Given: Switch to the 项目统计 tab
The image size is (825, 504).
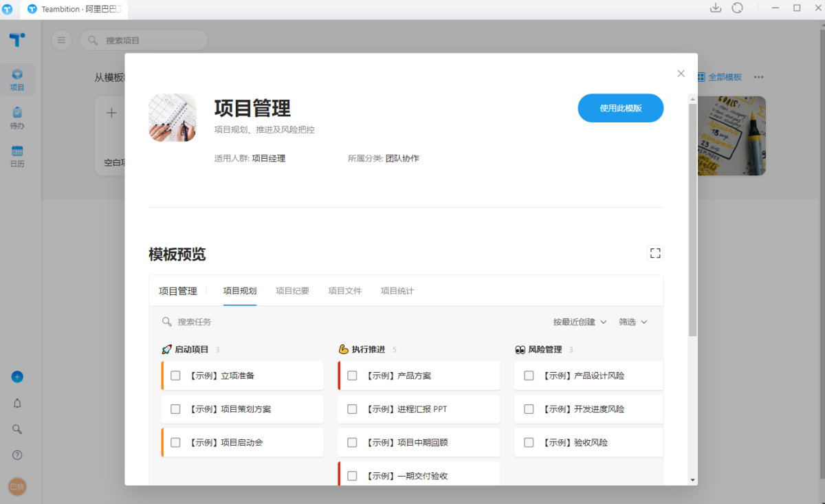Looking at the screenshot, I should tap(397, 291).
